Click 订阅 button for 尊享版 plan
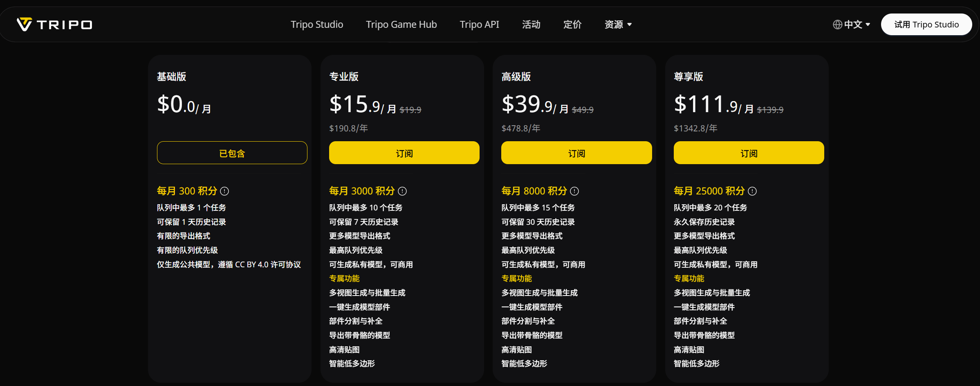 coord(749,153)
